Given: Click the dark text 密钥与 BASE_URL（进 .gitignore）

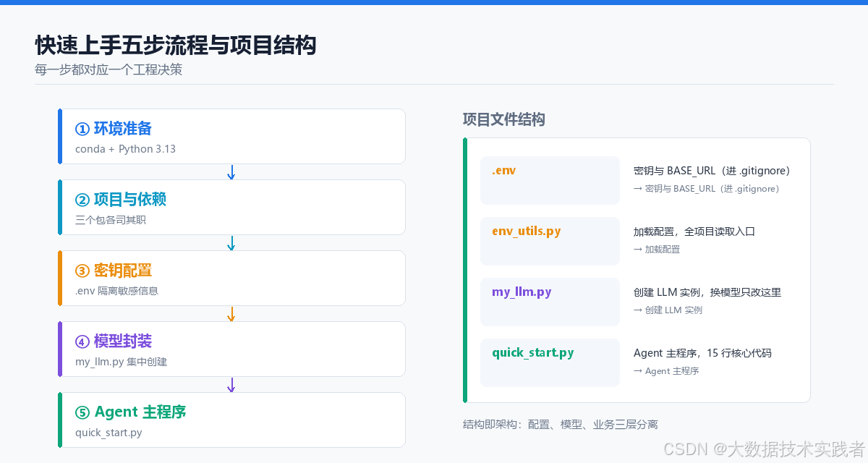Looking at the screenshot, I should pyautogui.click(x=712, y=171).
